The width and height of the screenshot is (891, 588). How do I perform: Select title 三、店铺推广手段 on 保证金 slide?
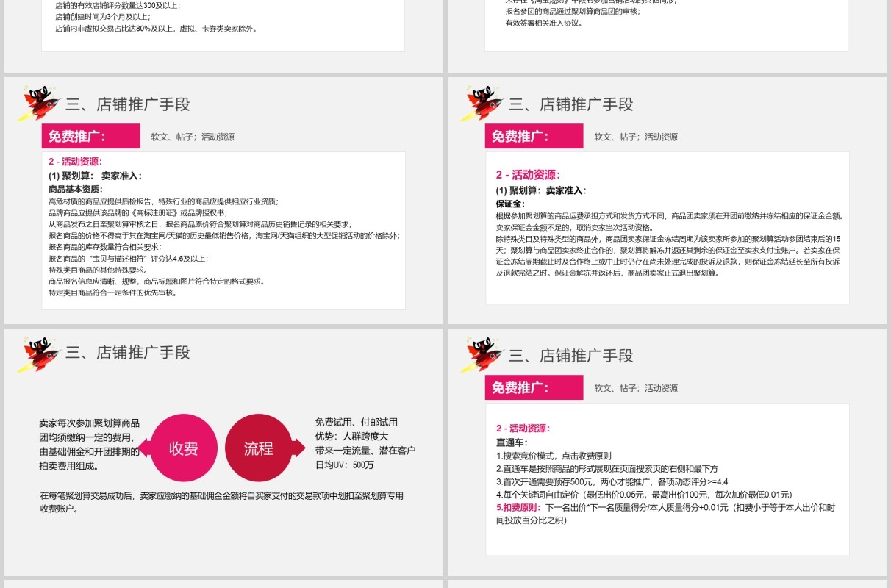click(x=571, y=104)
